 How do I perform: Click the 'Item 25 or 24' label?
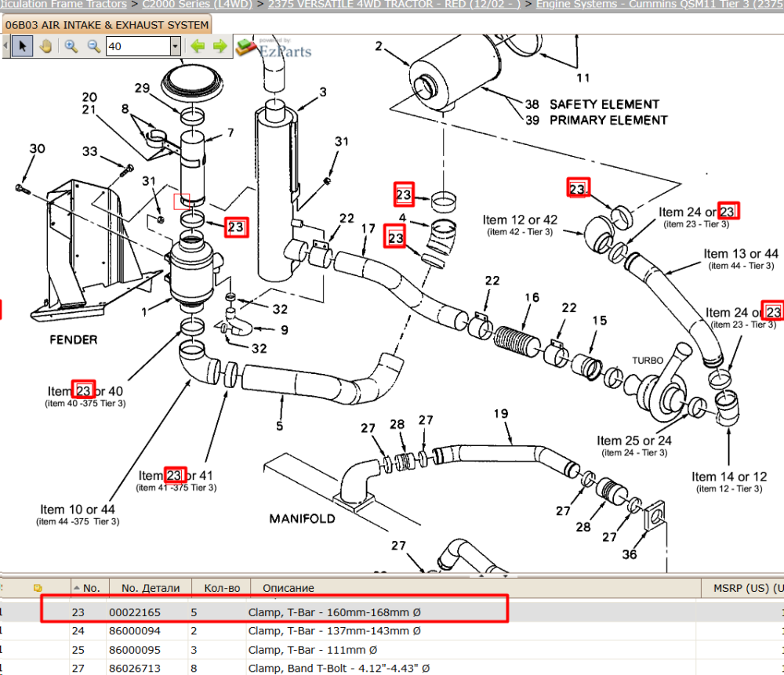point(634,441)
